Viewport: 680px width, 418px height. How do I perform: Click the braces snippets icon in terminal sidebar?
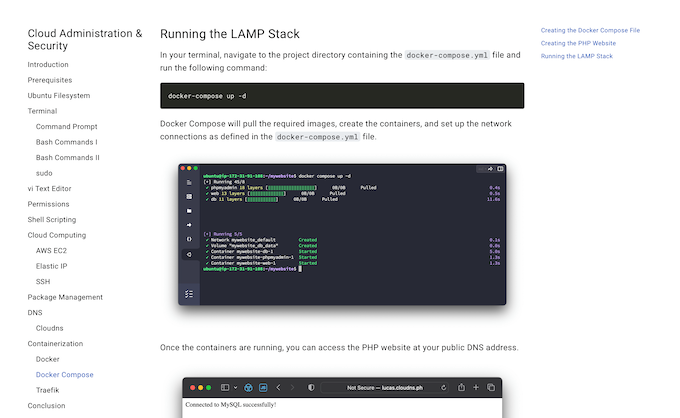[x=189, y=239]
